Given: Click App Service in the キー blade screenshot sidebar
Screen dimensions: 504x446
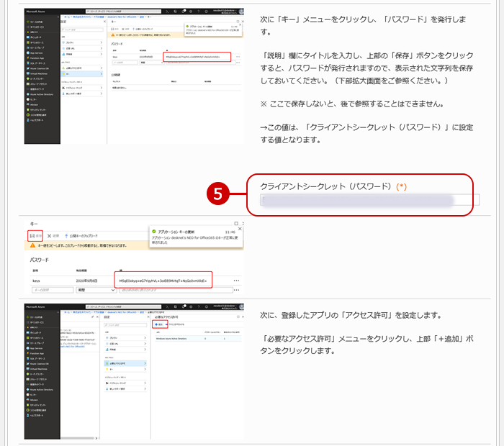Looking at the screenshot, I should [36, 53].
